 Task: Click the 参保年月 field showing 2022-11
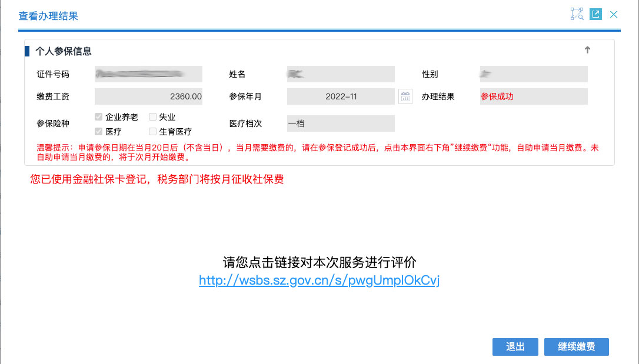click(x=340, y=96)
